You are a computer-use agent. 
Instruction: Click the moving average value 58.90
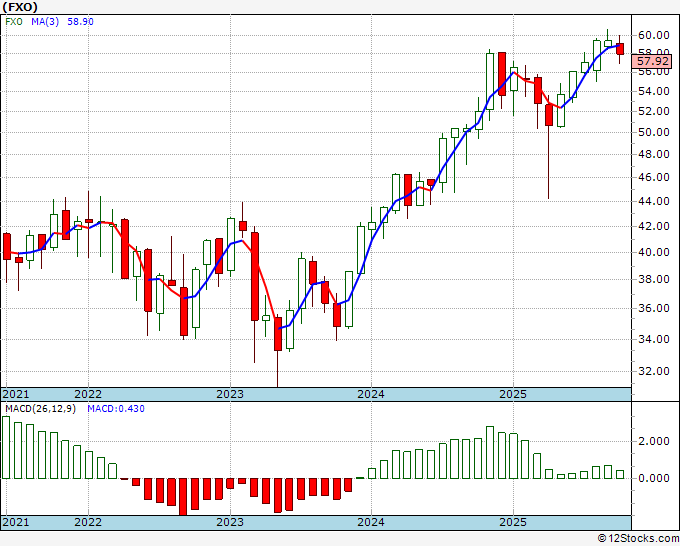pos(80,22)
